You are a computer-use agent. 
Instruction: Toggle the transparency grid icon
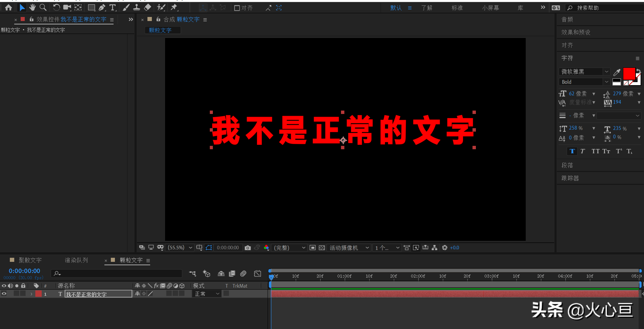(x=322, y=248)
